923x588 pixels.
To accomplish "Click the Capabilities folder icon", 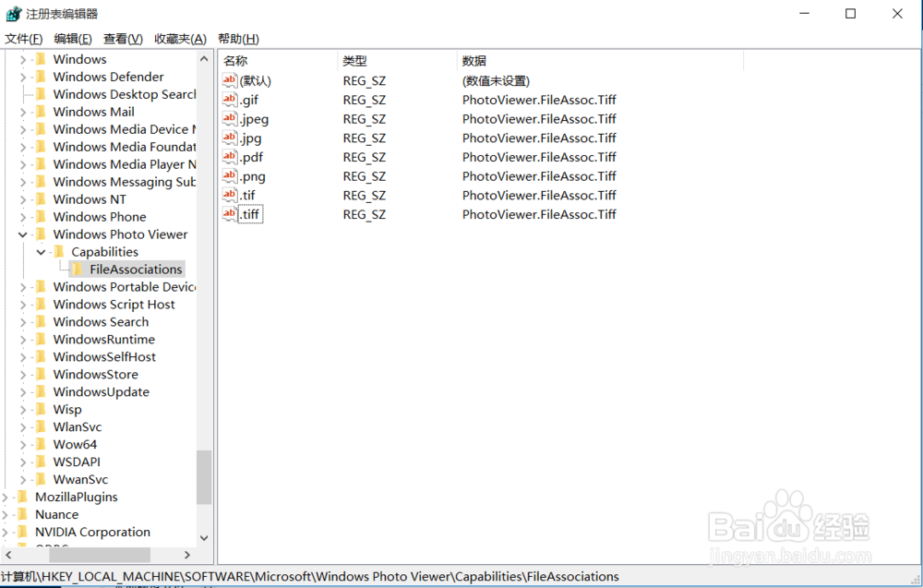I will pos(57,251).
